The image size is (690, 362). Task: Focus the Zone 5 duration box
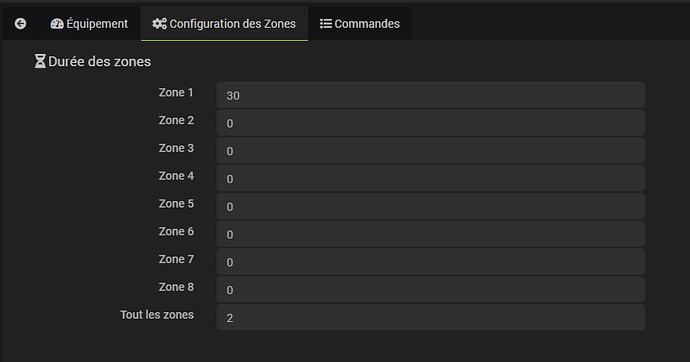(430, 206)
